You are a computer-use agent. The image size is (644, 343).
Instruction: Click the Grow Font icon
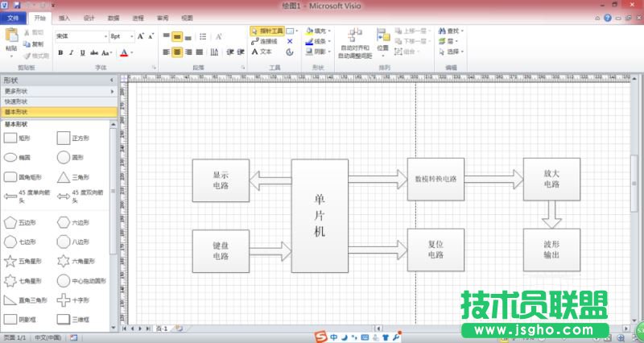click(141, 36)
